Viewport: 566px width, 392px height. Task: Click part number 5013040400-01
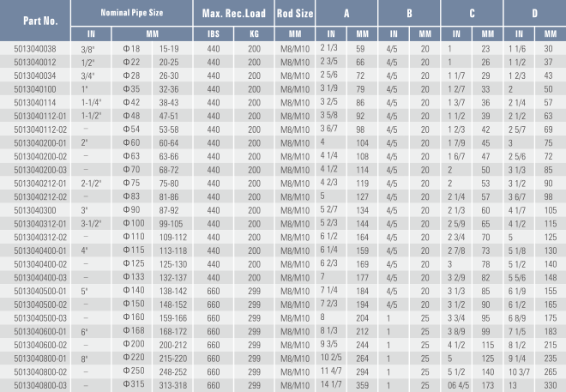tap(40, 250)
